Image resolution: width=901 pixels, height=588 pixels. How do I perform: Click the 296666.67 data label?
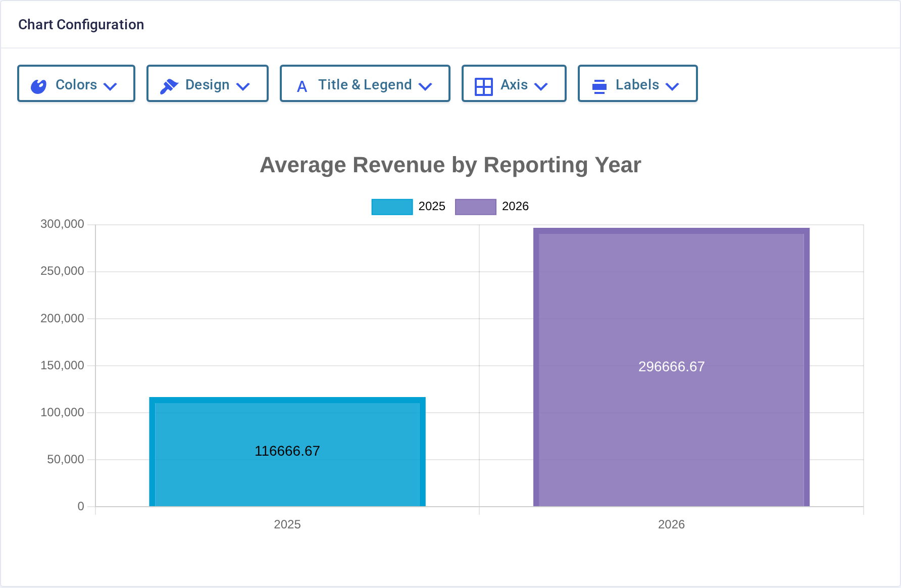pyautogui.click(x=671, y=367)
